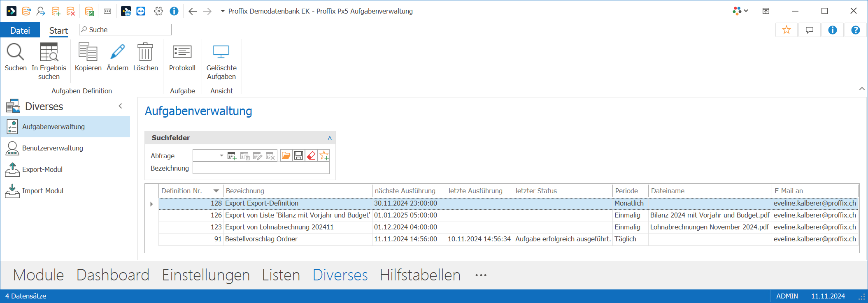Image resolution: width=868 pixels, height=303 pixels.
Task: Open Export-Modul in the sidebar
Action: point(65,169)
